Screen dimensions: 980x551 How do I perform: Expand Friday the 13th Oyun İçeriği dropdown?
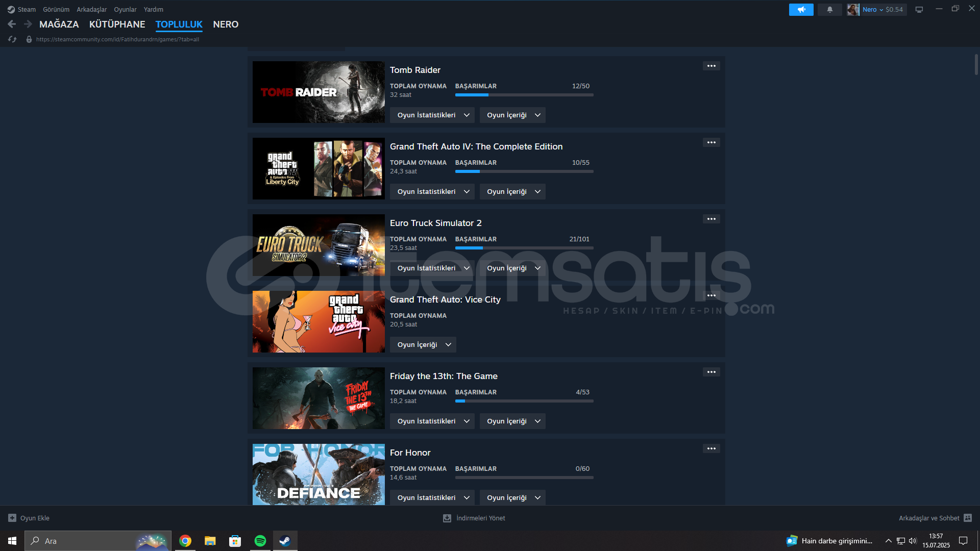pos(512,421)
